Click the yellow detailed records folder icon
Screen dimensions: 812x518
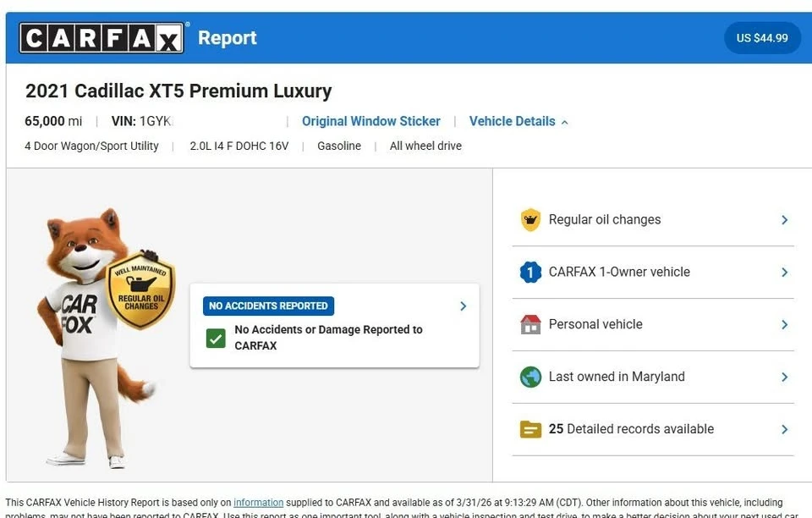[x=530, y=429]
